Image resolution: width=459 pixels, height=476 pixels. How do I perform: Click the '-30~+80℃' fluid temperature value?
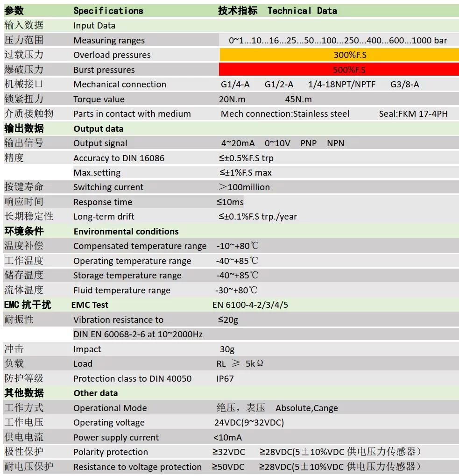[x=236, y=290]
